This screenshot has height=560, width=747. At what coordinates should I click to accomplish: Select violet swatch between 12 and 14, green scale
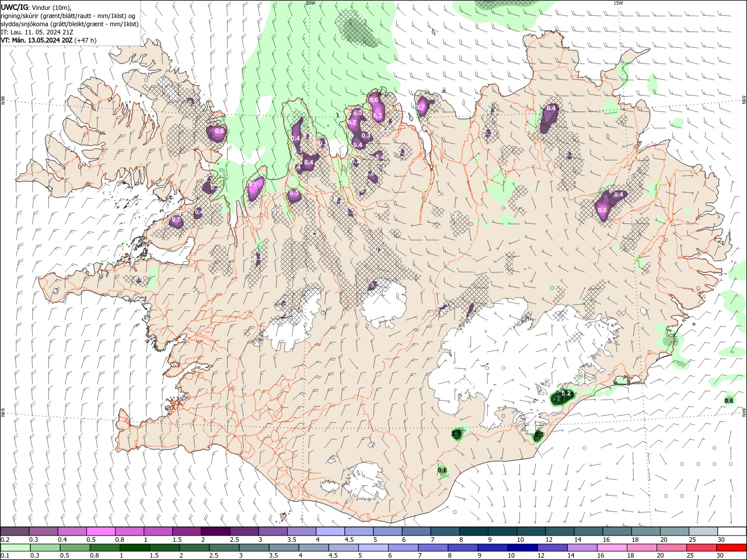[x=551, y=548]
